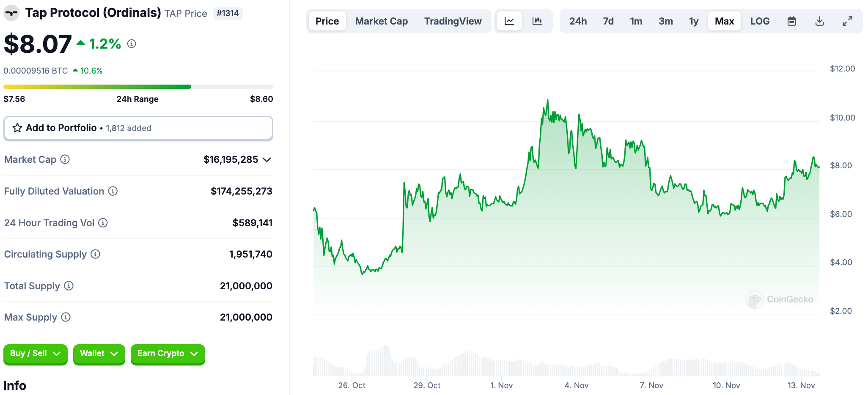
Task: Set chart range to 24h
Action: point(578,21)
